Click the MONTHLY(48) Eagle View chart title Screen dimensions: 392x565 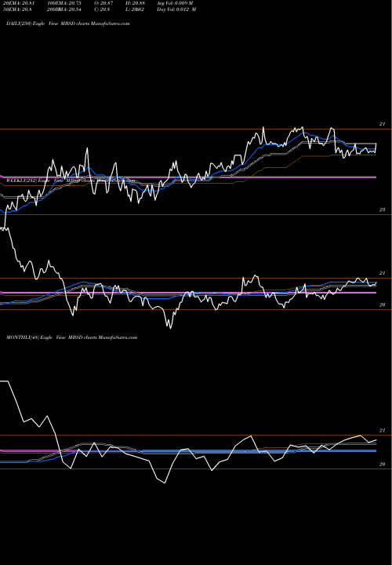72,337
